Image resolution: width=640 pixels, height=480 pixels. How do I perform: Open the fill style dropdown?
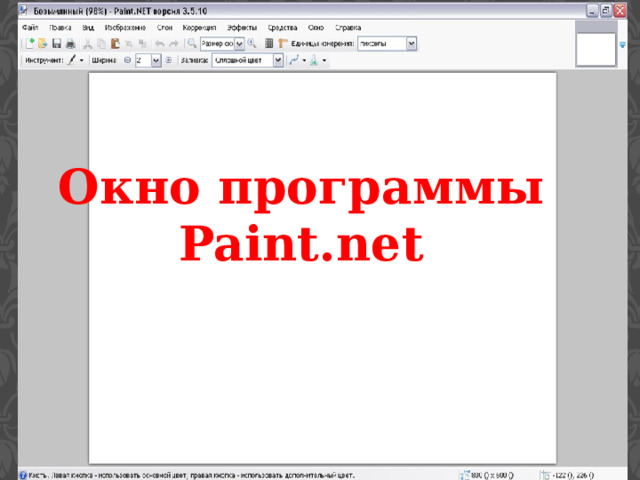tap(278, 60)
